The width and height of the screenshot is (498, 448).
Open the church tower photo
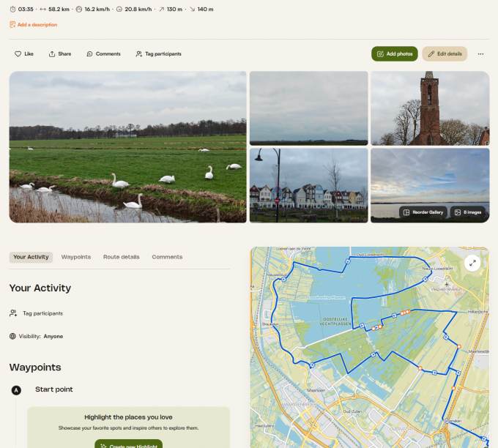click(x=429, y=108)
